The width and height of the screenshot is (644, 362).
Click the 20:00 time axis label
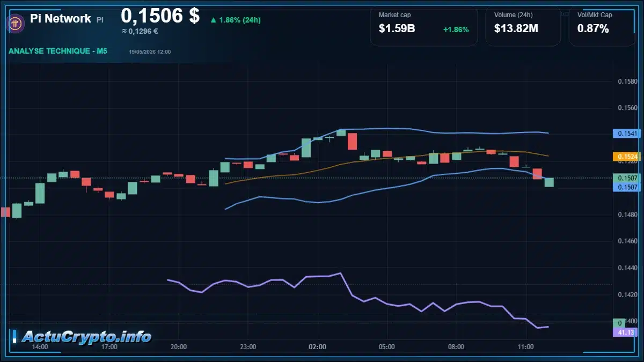pyautogui.click(x=179, y=347)
